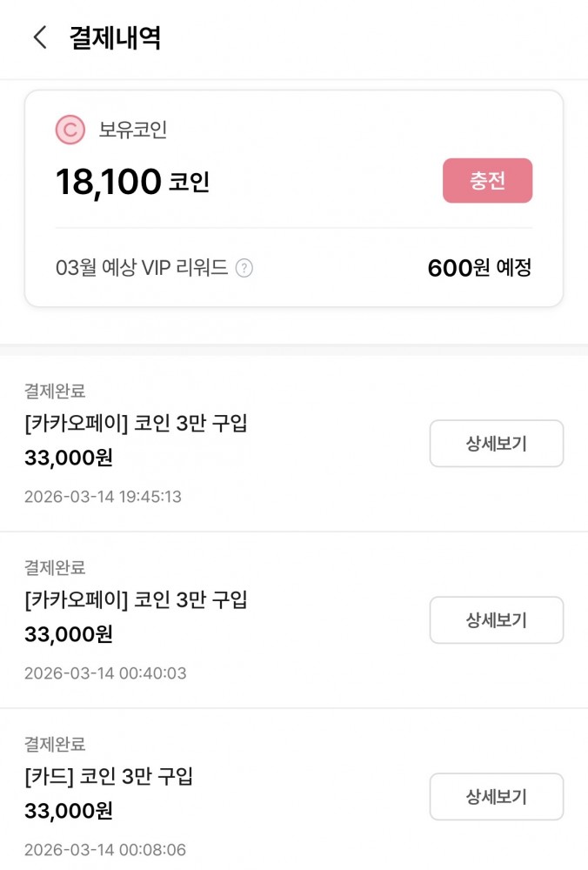Tap the 600원 예정 reward amount
The width and height of the screenshot is (588, 870).
click(478, 268)
